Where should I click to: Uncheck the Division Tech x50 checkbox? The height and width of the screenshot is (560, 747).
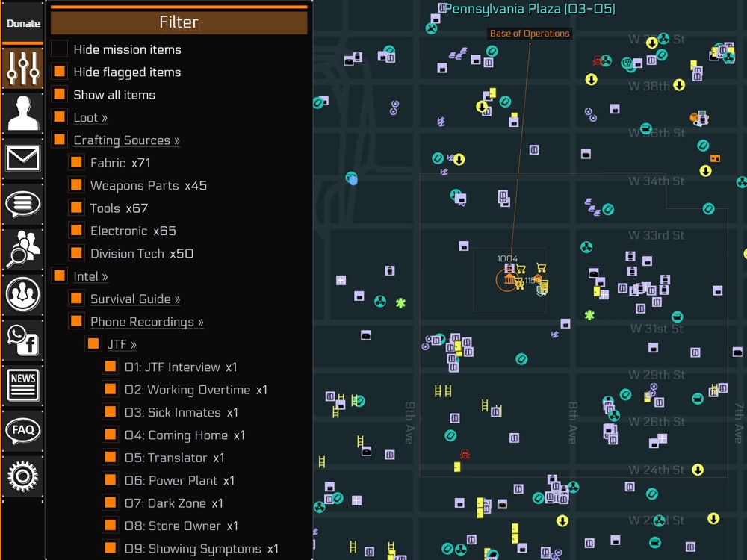pyautogui.click(x=76, y=253)
